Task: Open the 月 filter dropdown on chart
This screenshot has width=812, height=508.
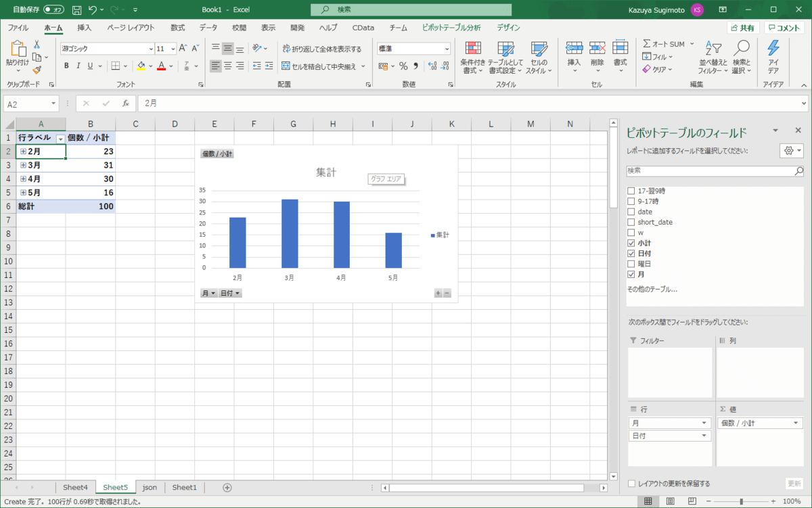Action: point(209,293)
